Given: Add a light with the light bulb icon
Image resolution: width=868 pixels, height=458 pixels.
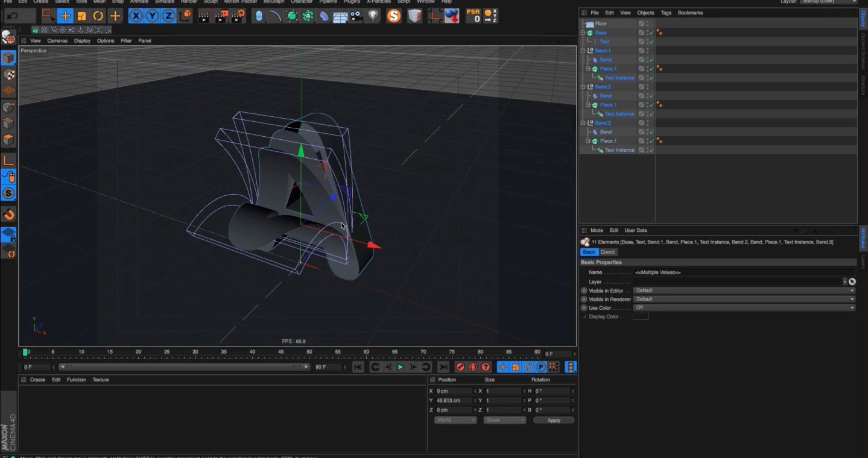Looking at the screenshot, I should click(x=373, y=16).
